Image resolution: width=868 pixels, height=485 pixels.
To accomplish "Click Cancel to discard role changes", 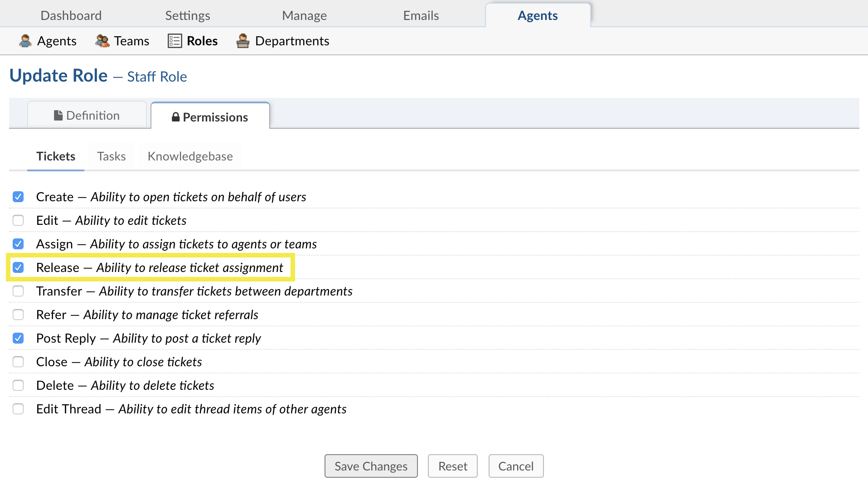I will pos(516,466).
